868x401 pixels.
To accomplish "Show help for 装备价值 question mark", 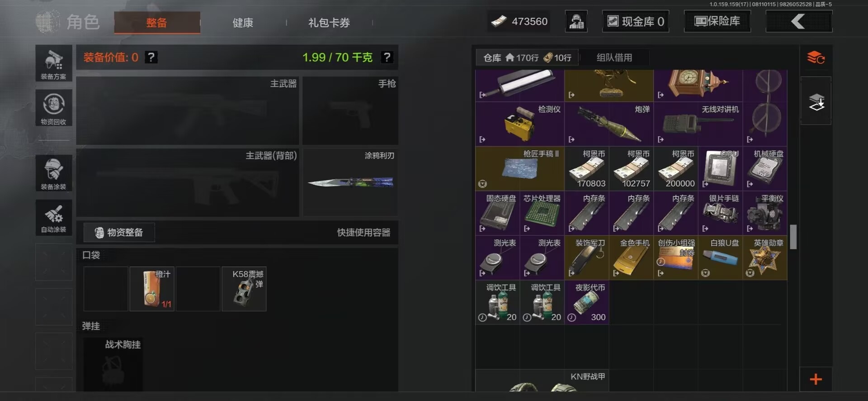I will pos(151,57).
